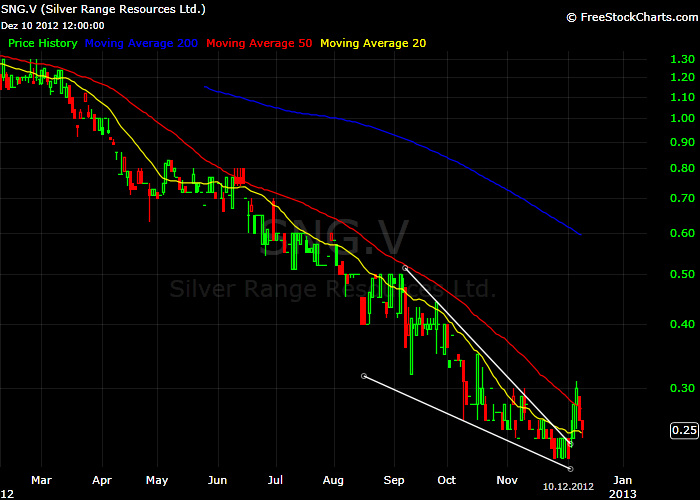Click the 0.40 price axis label
Image resolution: width=700 pixels, height=500 pixels.
click(x=683, y=324)
